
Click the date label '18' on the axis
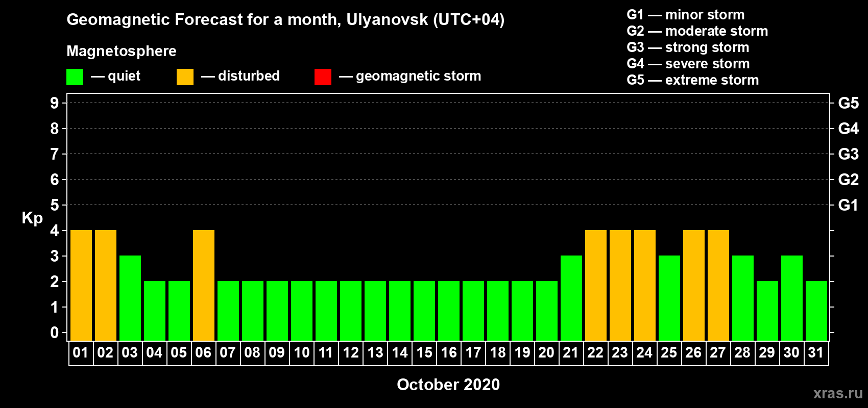click(497, 353)
